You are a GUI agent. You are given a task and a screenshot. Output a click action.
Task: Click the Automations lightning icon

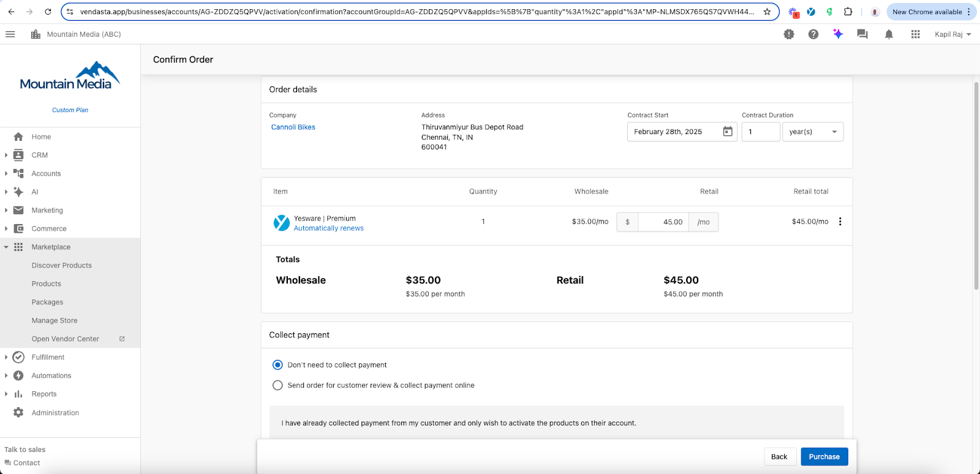tap(18, 375)
